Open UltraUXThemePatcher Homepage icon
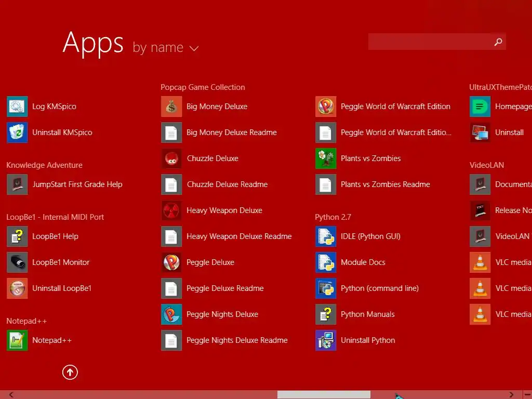This screenshot has width=532, height=399. 480,107
